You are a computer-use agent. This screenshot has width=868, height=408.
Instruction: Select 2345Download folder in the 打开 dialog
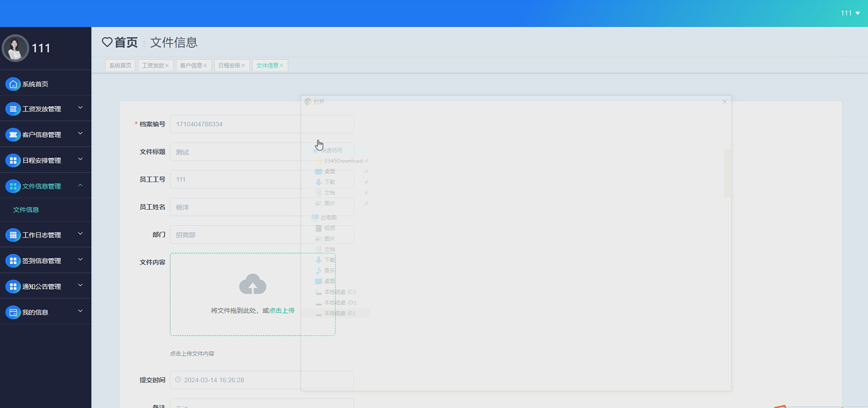tap(343, 161)
